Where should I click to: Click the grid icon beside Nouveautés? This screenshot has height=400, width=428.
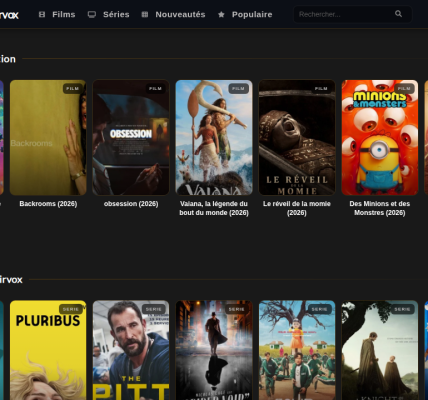click(145, 14)
